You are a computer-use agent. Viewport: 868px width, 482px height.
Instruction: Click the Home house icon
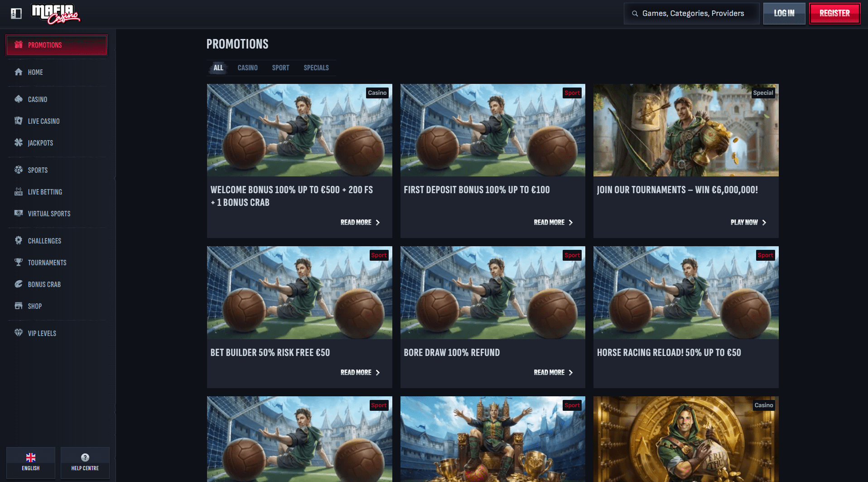point(19,72)
